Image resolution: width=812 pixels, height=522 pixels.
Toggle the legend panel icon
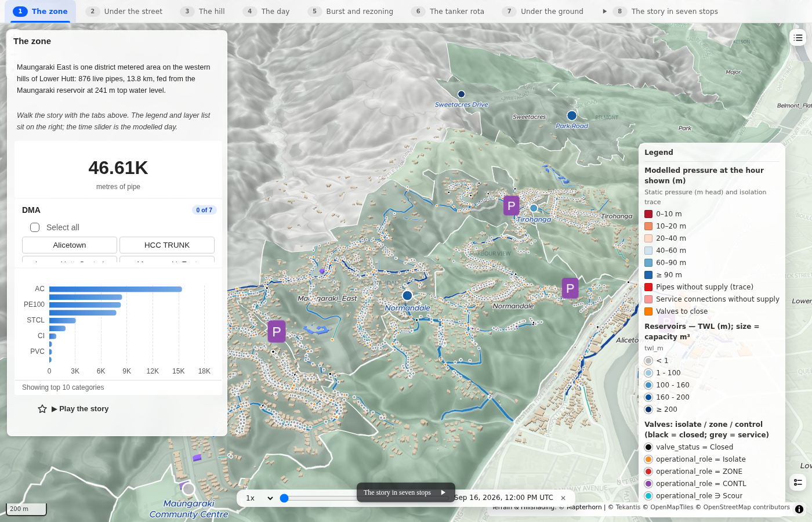(x=798, y=482)
